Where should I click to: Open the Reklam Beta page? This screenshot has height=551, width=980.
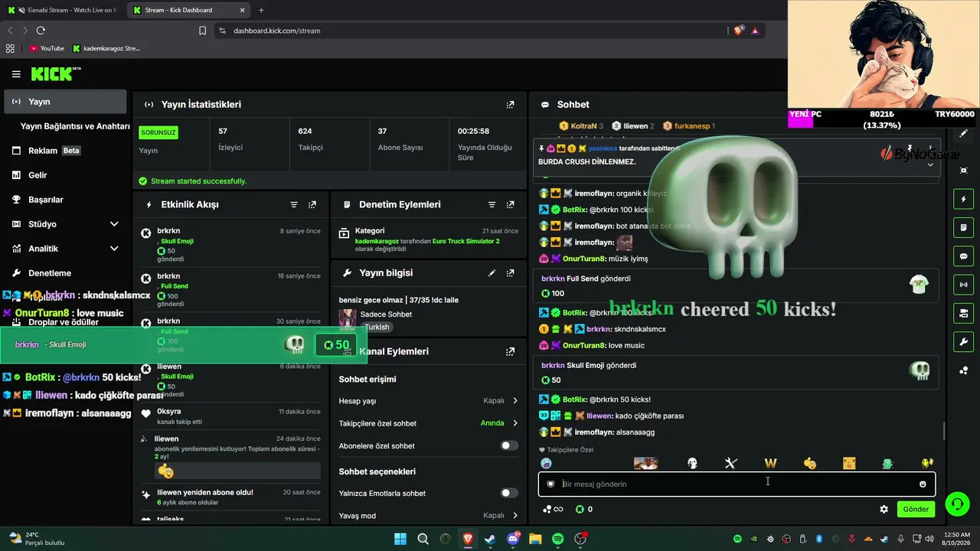tap(65, 151)
